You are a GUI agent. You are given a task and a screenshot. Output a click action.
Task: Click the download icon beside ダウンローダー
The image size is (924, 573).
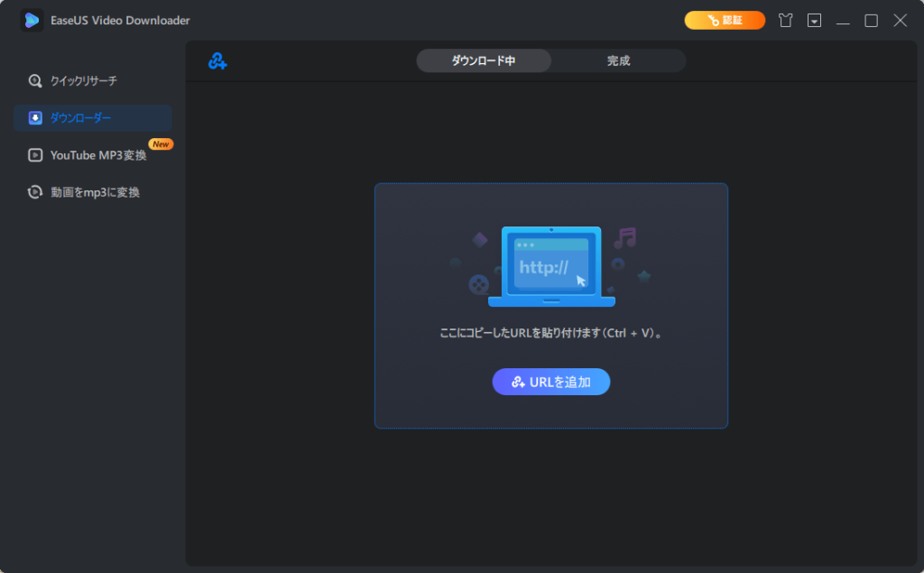(x=35, y=117)
